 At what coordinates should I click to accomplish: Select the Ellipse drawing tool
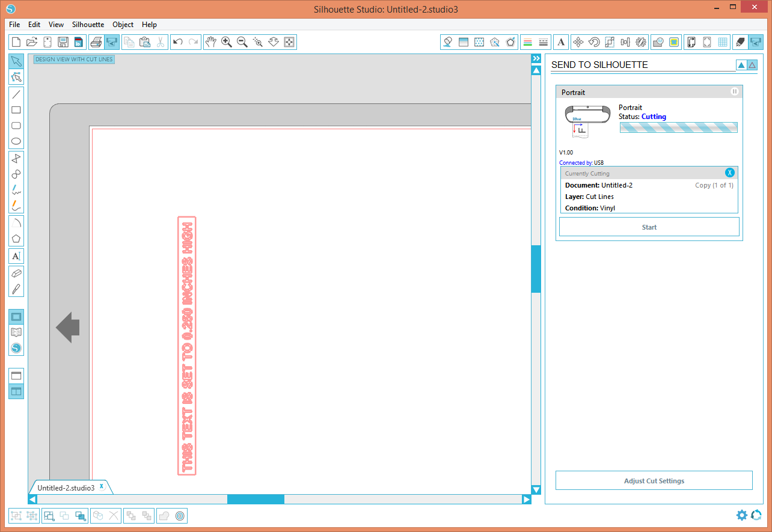(16, 142)
